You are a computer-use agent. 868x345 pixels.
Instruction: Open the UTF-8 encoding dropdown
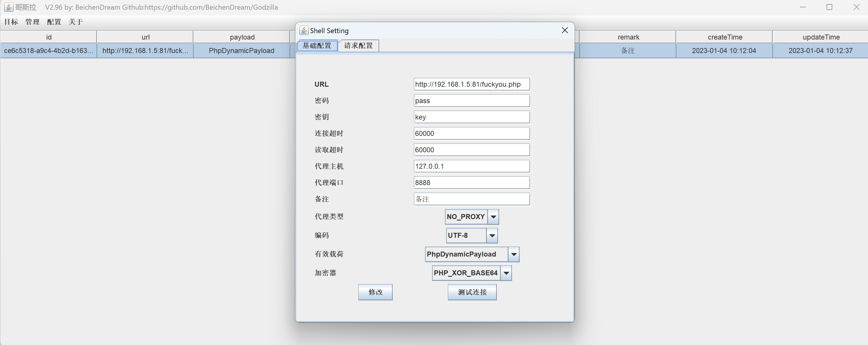tap(492, 235)
